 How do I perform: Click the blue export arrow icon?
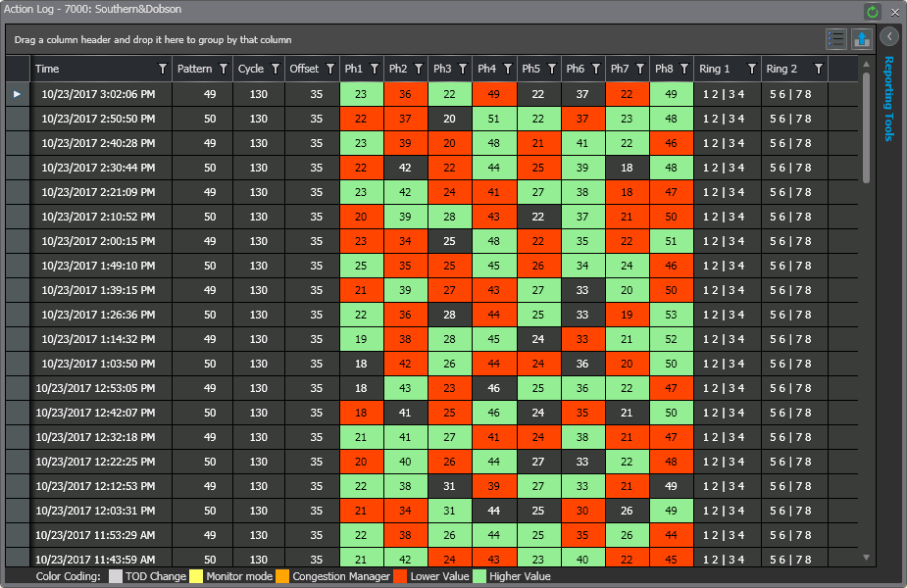(x=862, y=39)
